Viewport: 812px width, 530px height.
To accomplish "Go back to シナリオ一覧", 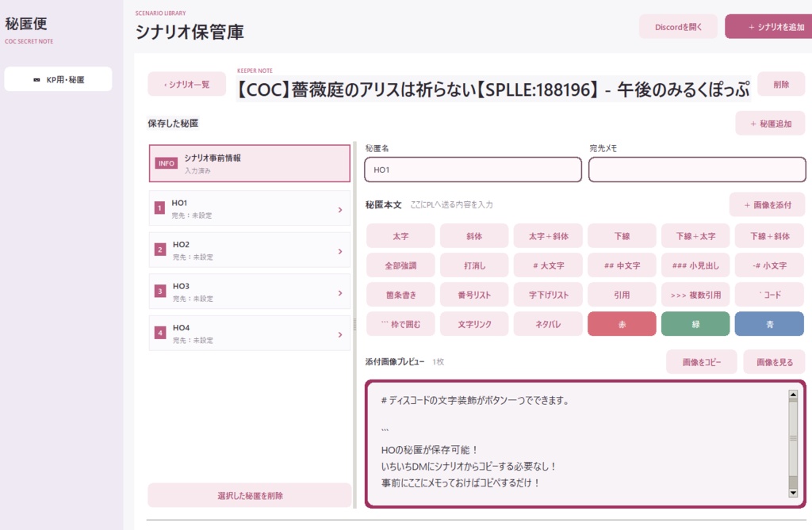I will (186, 84).
